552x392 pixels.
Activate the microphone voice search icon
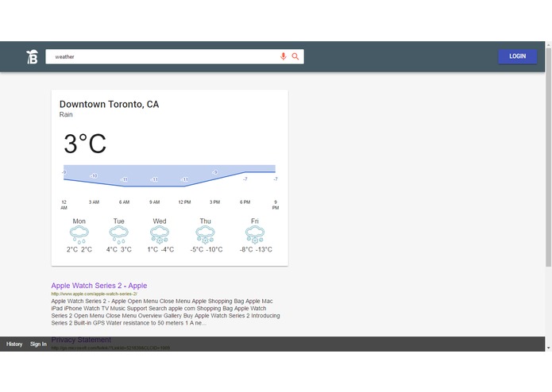click(284, 56)
